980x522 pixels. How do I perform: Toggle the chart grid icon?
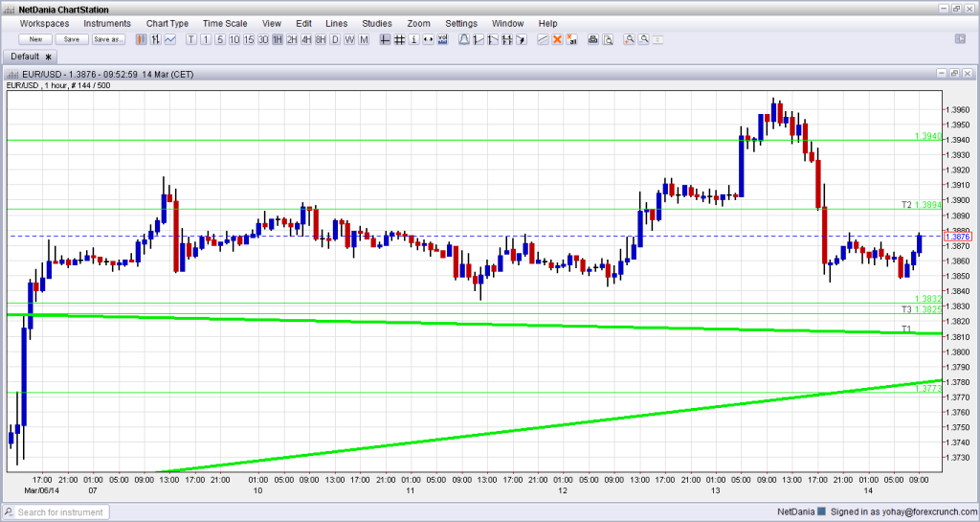(x=399, y=39)
